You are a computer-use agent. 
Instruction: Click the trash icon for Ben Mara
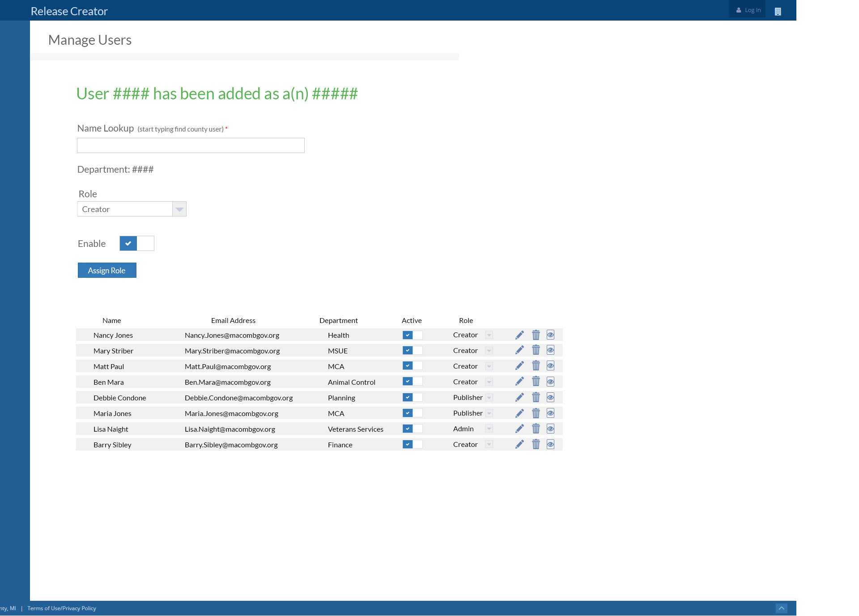point(536,382)
